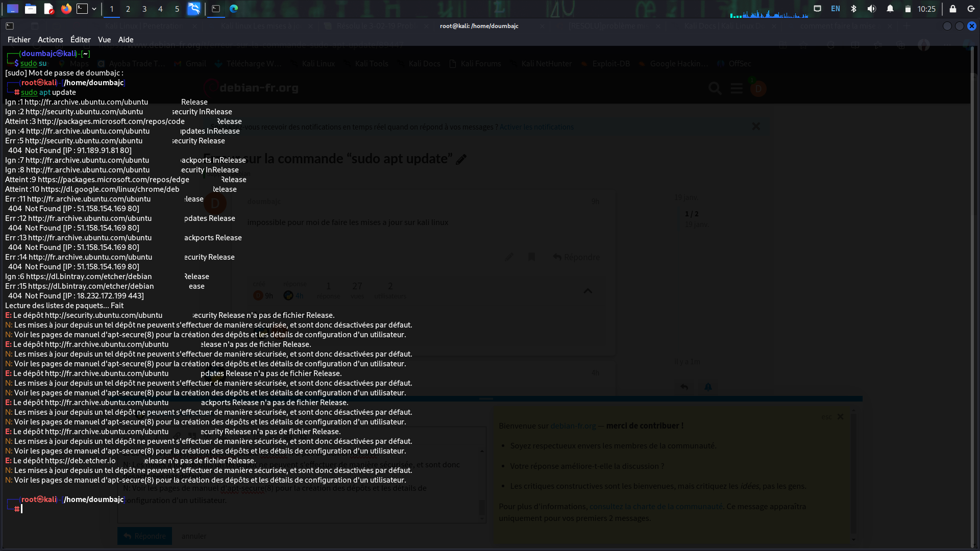This screenshot has height=551, width=980.
Task: Select 'Lecture des listes de paquets... Fait' line
Action: [64, 306]
